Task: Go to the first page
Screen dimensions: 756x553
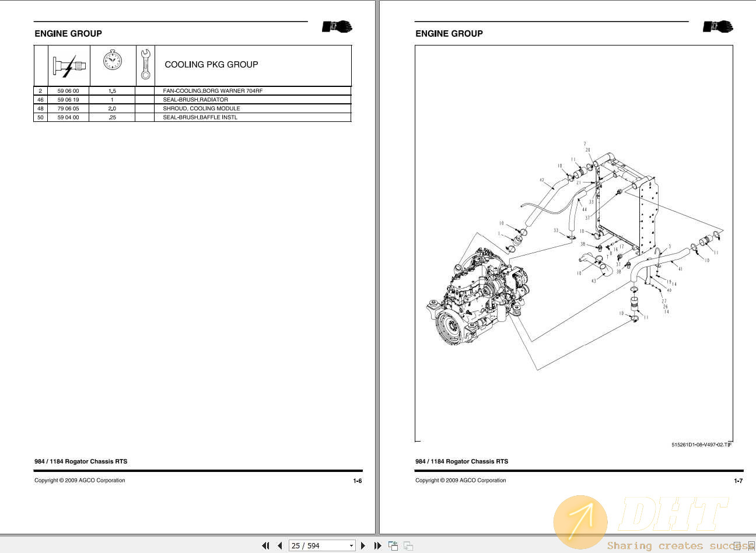Action: coord(266,546)
